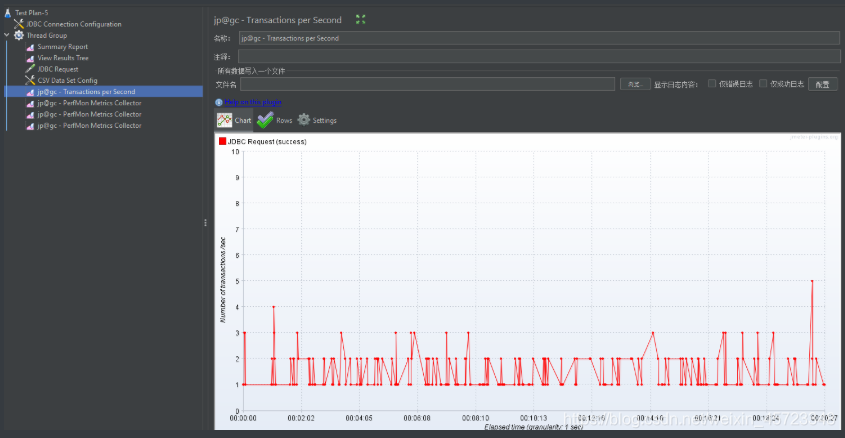Select the Summary Report listener icon
845x438 pixels.
(30, 47)
